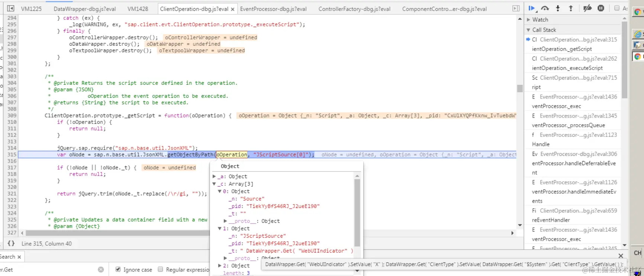The height and width of the screenshot is (276, 644).
Task: Deactivate all breakpoints
Action: click(x=587, y=8)
